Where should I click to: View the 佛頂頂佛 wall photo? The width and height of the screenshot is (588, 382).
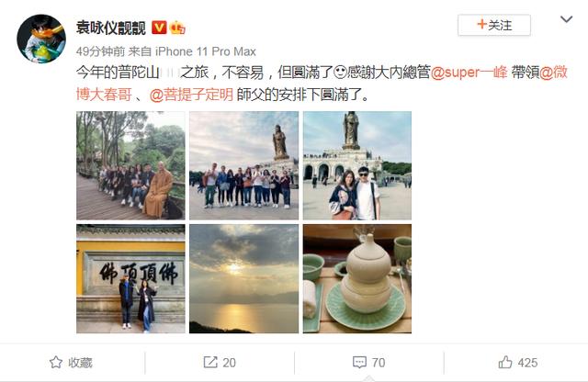(130, 278)
